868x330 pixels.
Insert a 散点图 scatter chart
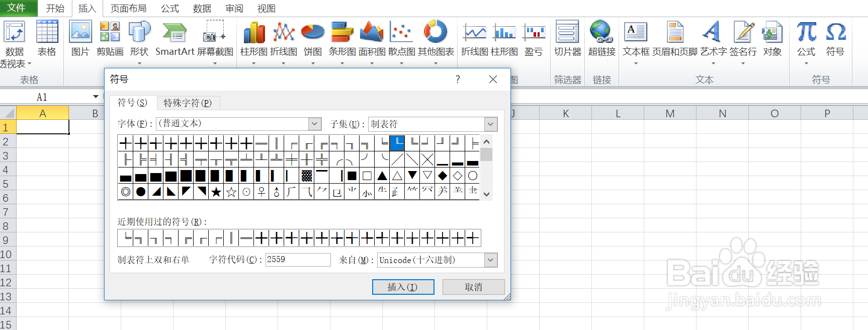coord(401,43)
